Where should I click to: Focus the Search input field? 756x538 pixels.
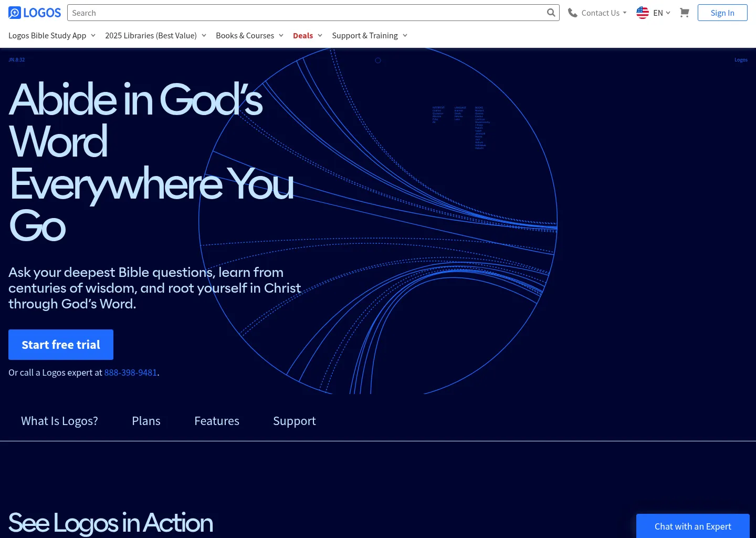point(313,13)
